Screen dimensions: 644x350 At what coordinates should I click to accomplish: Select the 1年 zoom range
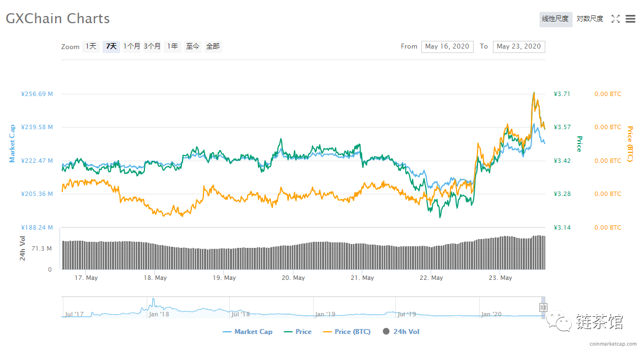(x=173, y=46)
